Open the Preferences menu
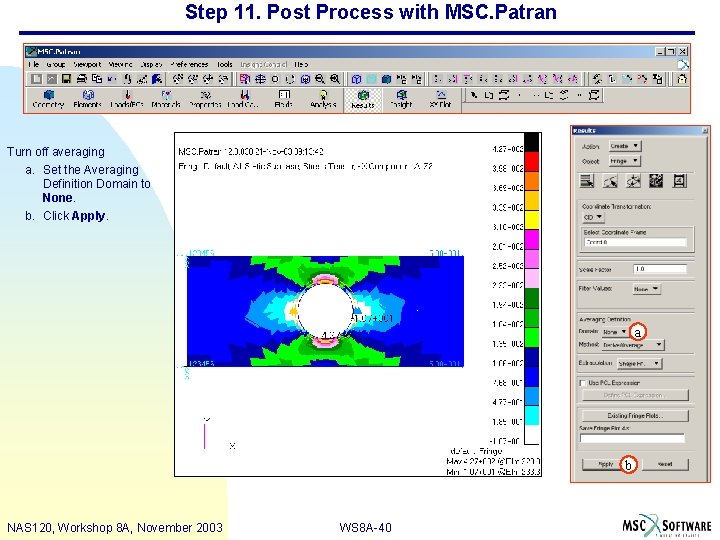 [x=189, y=64]
